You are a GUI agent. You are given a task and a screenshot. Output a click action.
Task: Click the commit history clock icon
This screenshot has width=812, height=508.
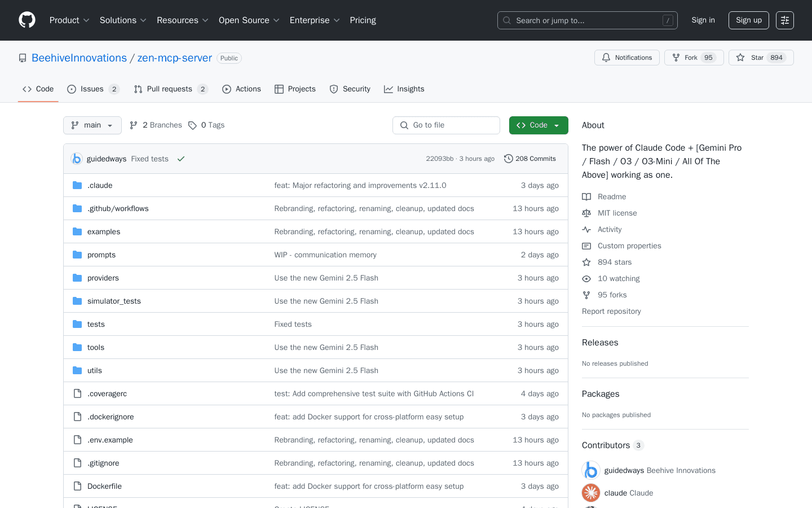point(508,159)
